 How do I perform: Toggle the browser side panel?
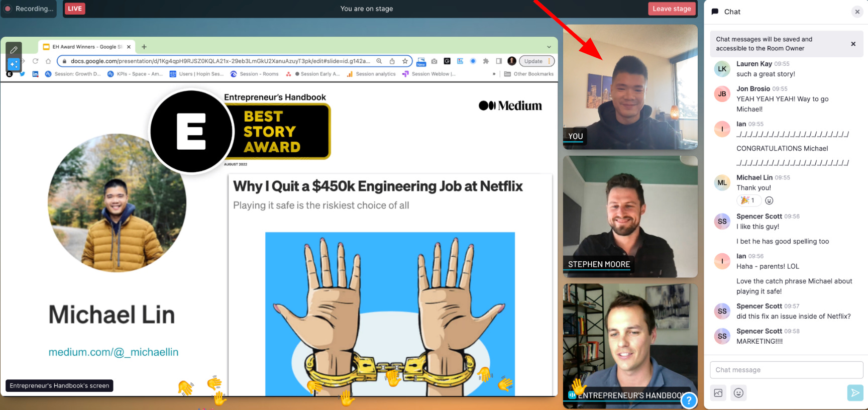point(499,61)
